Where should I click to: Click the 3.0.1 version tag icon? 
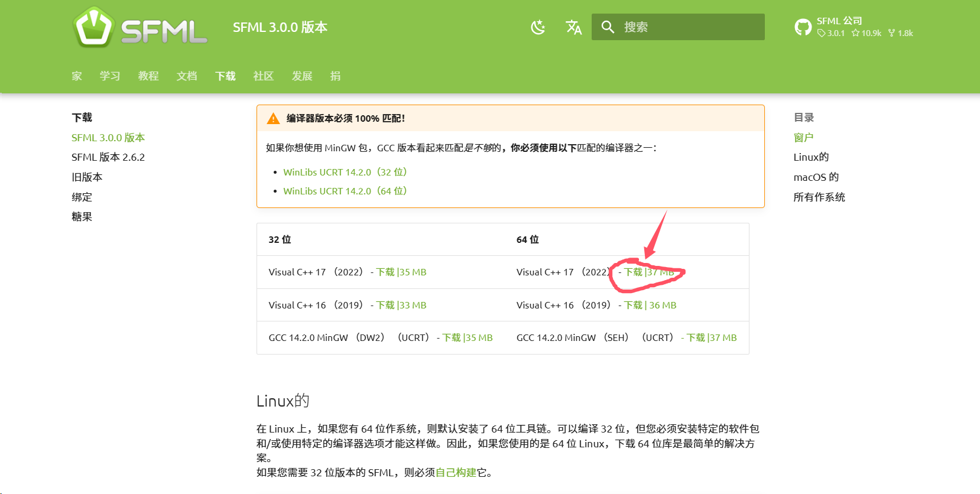(x=821, y=33)
